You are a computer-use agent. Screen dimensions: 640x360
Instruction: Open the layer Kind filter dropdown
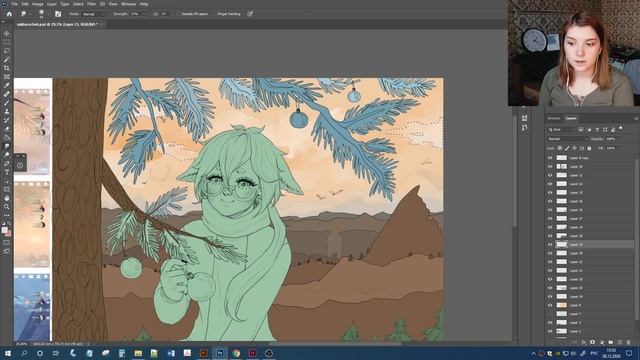click(560, 129)
